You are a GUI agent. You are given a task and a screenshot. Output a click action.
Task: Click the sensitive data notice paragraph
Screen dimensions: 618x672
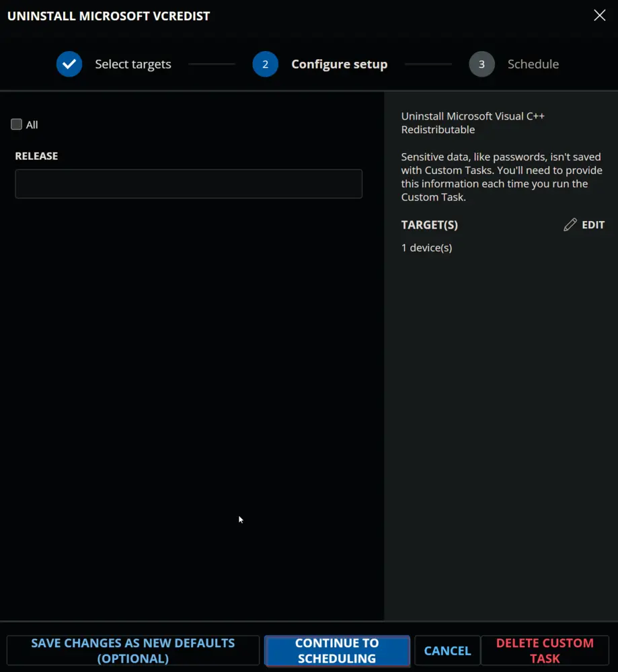click(x=502, y=177)
